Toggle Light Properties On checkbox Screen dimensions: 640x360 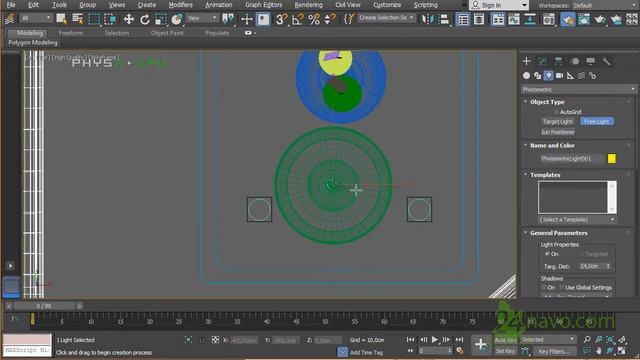click(547, 254)
